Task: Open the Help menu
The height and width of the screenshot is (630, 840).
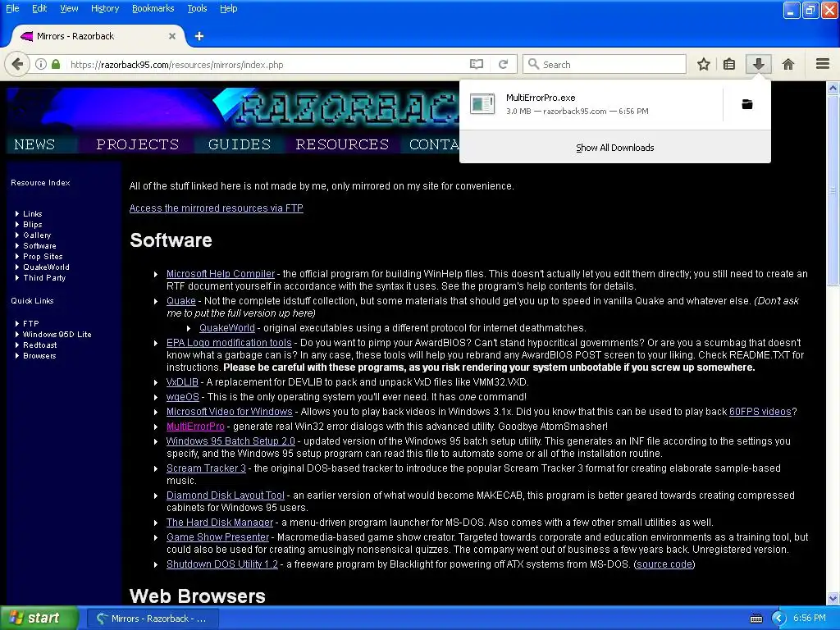Action: (228, 8)
